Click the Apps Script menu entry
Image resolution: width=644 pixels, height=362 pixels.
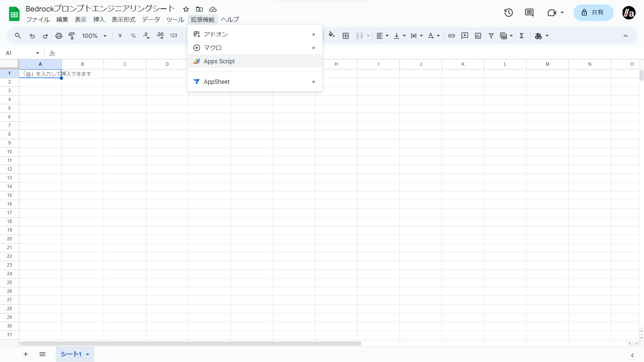219,61
